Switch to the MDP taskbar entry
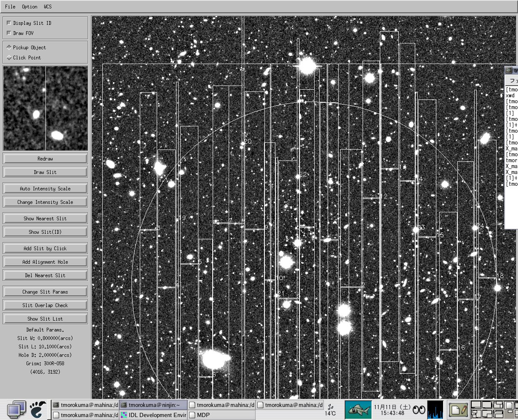 click(x=222, y=415)
